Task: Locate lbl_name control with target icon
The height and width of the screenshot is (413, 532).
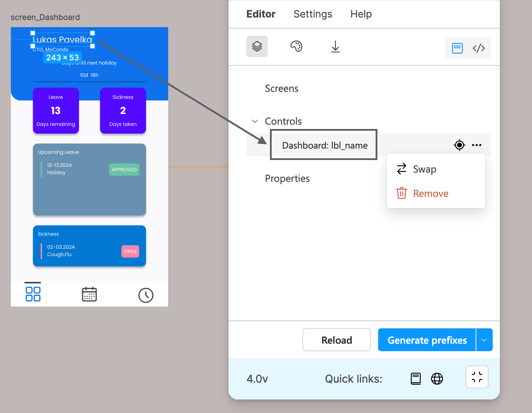Action: pos(460,145)
